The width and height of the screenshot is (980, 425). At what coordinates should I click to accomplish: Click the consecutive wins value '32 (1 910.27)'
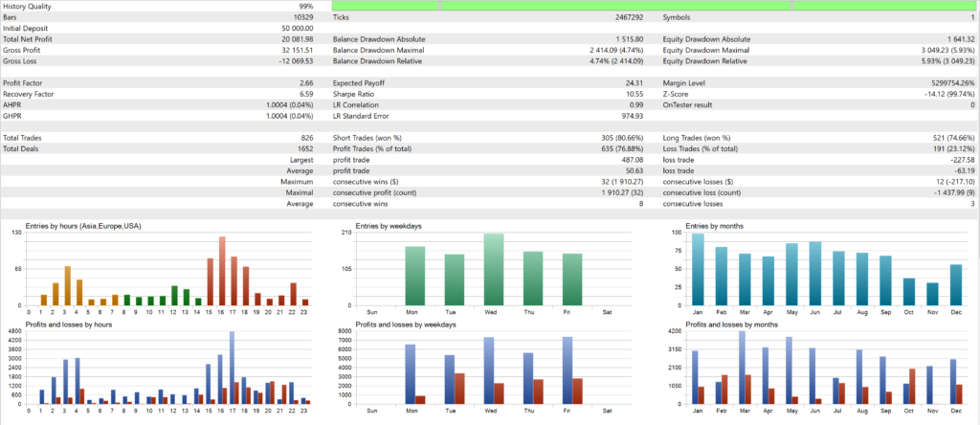[x=622, y=182]
